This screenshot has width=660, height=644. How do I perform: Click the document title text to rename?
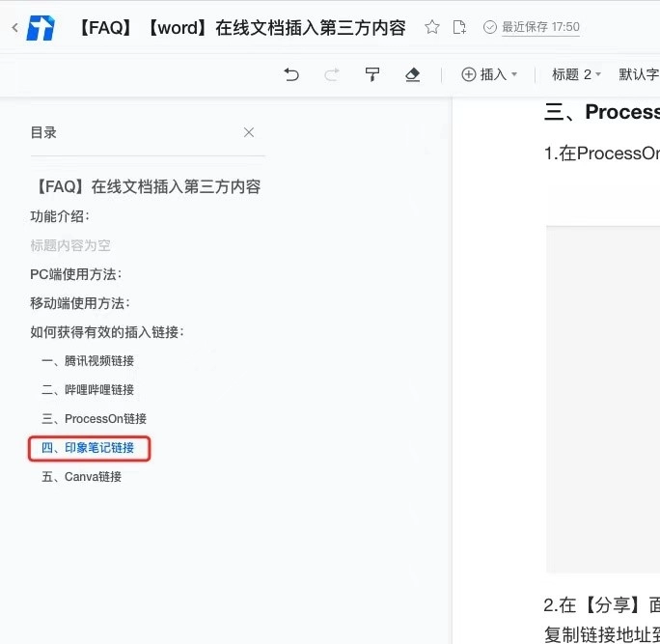[242, 27]
